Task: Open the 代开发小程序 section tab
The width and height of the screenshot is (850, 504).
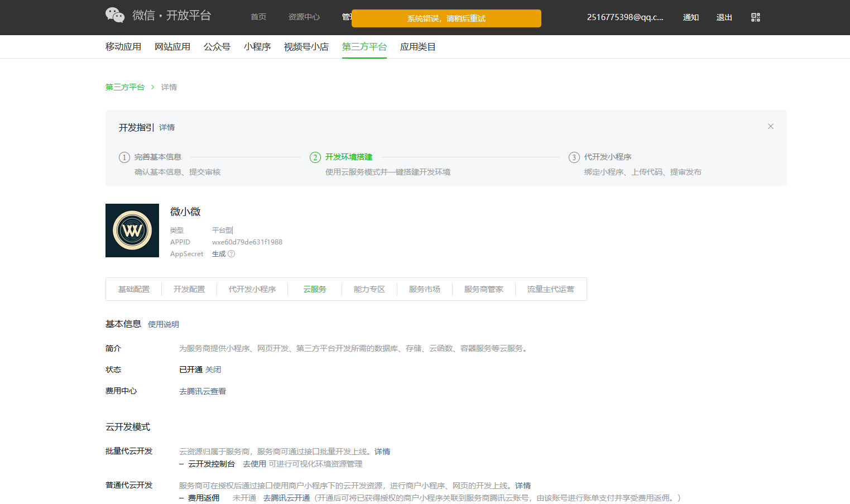Action: pyautogui.click(x=252, y=289)
